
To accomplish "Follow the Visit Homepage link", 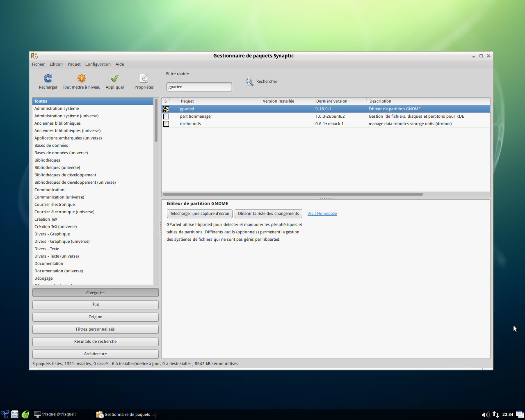I will 322,214.
